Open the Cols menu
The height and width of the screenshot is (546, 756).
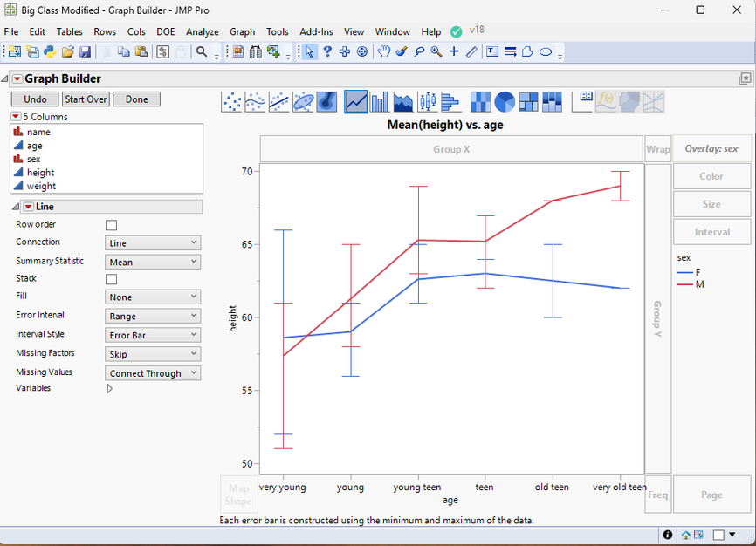[x=136, y=31]
